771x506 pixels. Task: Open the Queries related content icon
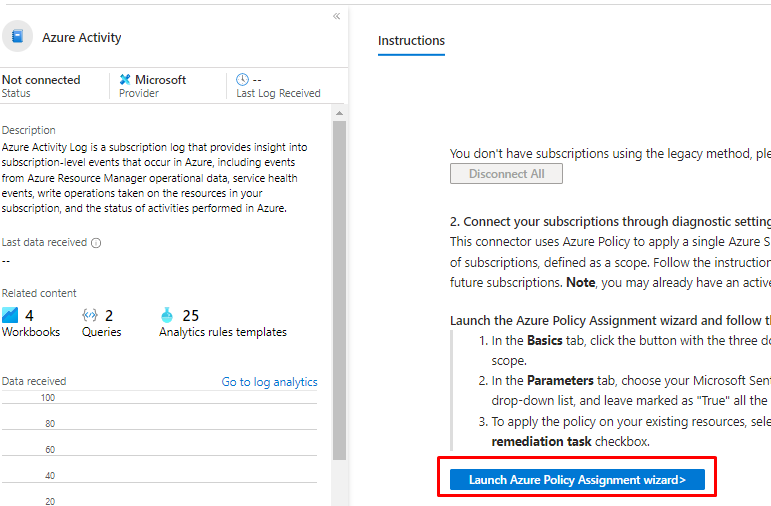click(x=90, y=315)
